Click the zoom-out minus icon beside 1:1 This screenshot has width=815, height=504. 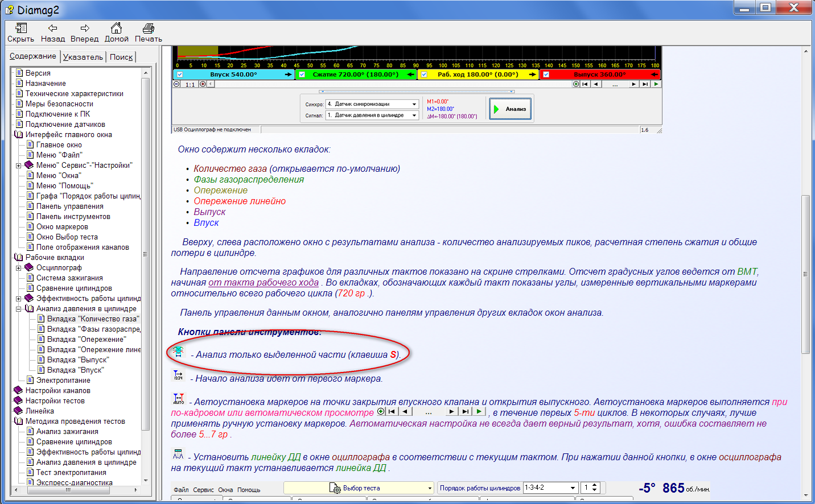coord(176,84)
